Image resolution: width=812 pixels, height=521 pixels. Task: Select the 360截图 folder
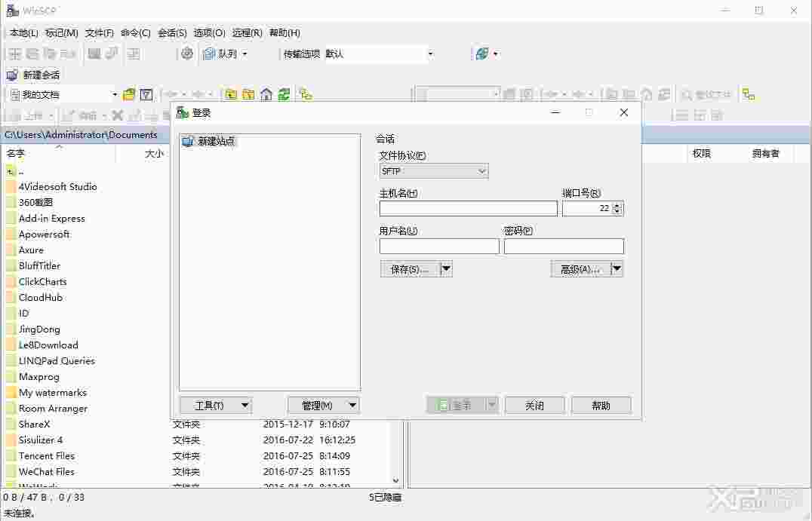click(x=35, y=202)
